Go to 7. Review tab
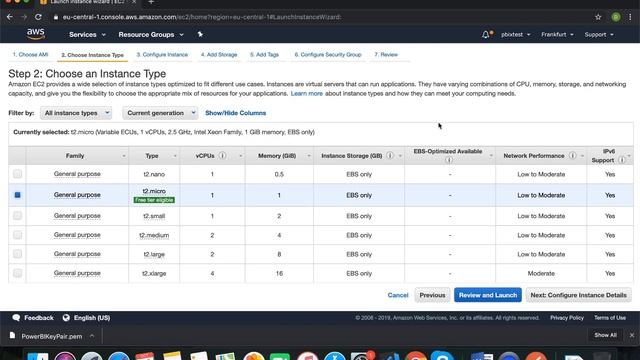This screenshot has height=360, width=640. pyautogui.click(x=386, y=54)
